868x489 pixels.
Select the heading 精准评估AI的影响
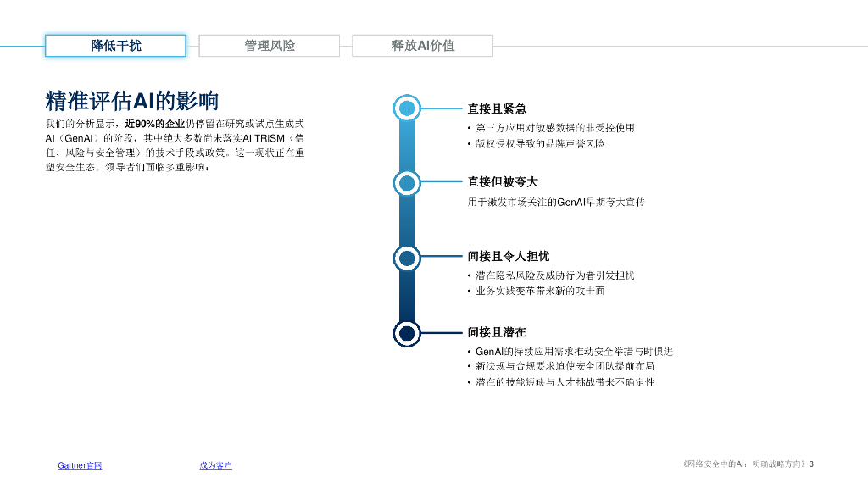tap(131, 101)
